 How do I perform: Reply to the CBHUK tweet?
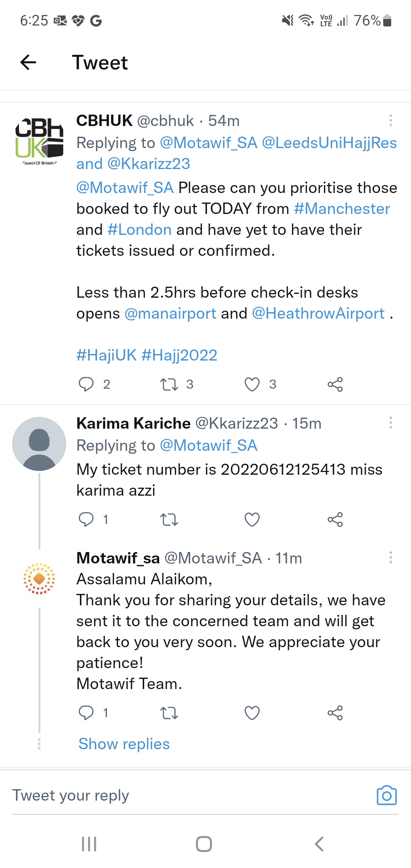[x=86, y=384]
